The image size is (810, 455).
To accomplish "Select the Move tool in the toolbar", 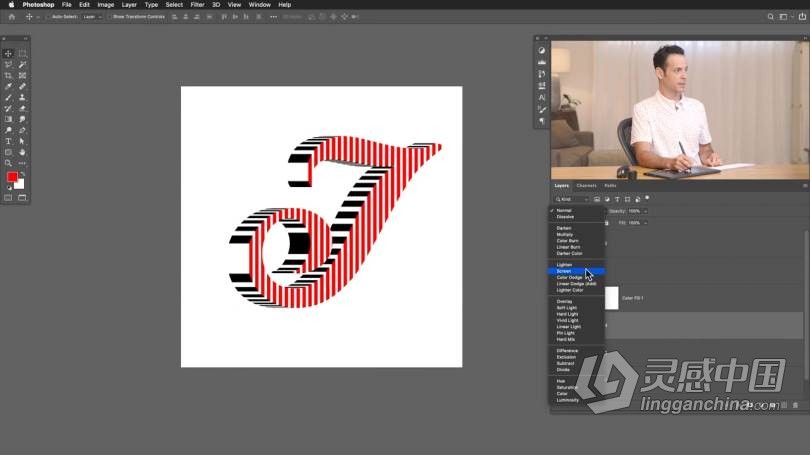I will [9, 53].
